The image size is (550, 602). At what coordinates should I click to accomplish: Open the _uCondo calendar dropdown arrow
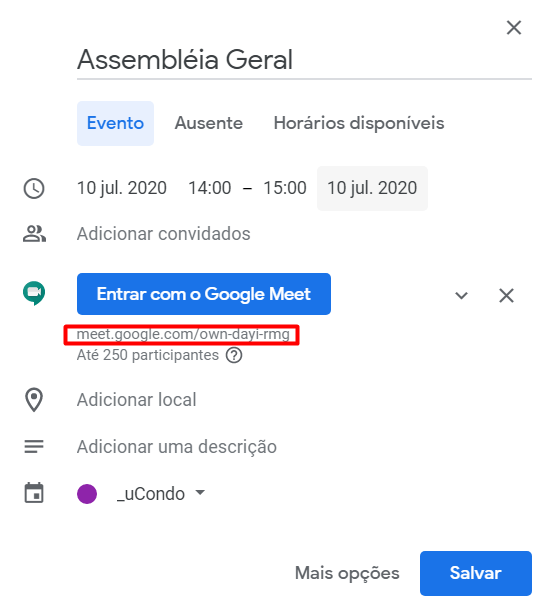[x=200, y=492]
